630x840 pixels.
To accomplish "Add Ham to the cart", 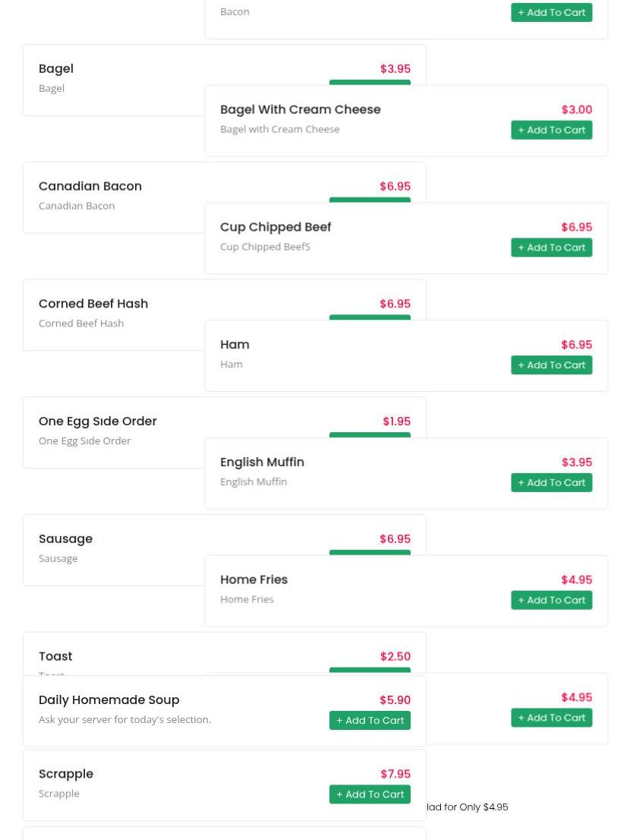I will click(551, 365).
